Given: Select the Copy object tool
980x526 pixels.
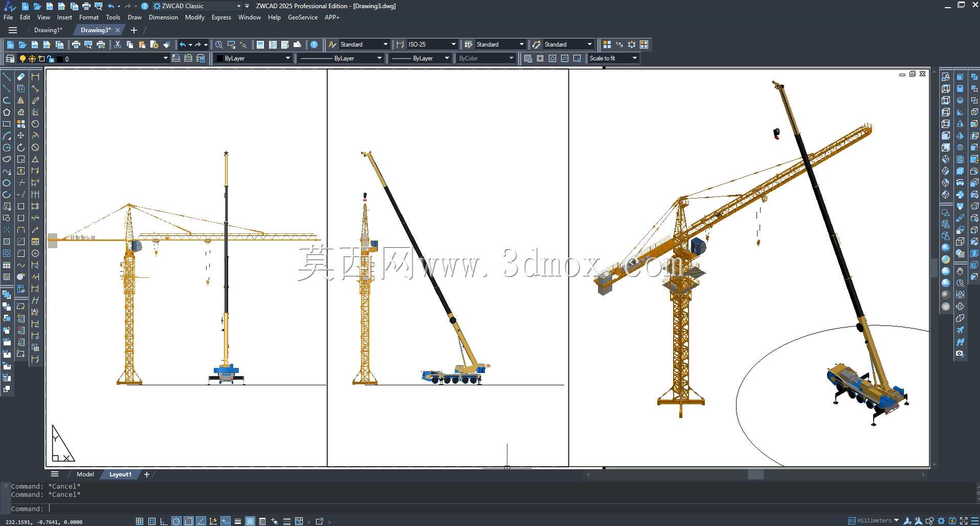Looking at the screenshot, I should tap(21, 89).
